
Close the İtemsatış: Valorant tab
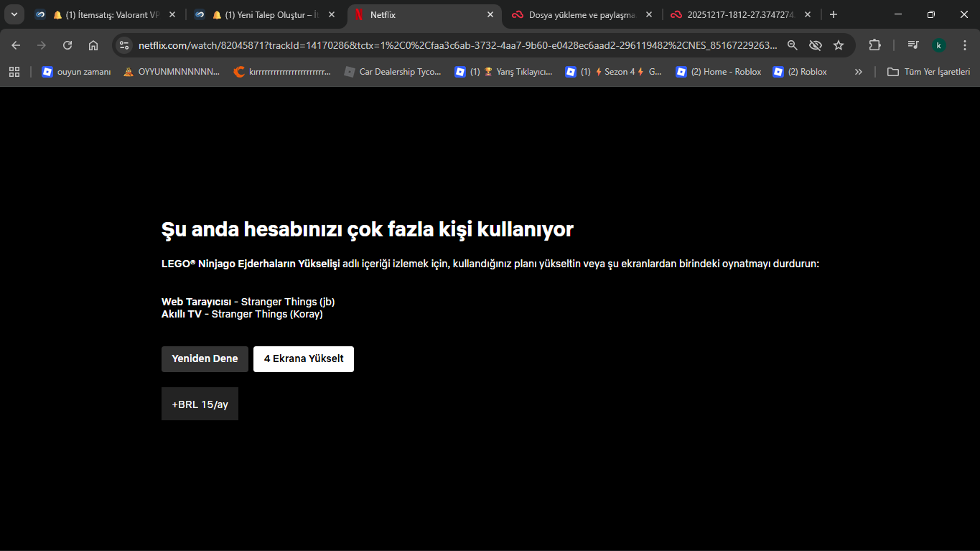(172, 14)
